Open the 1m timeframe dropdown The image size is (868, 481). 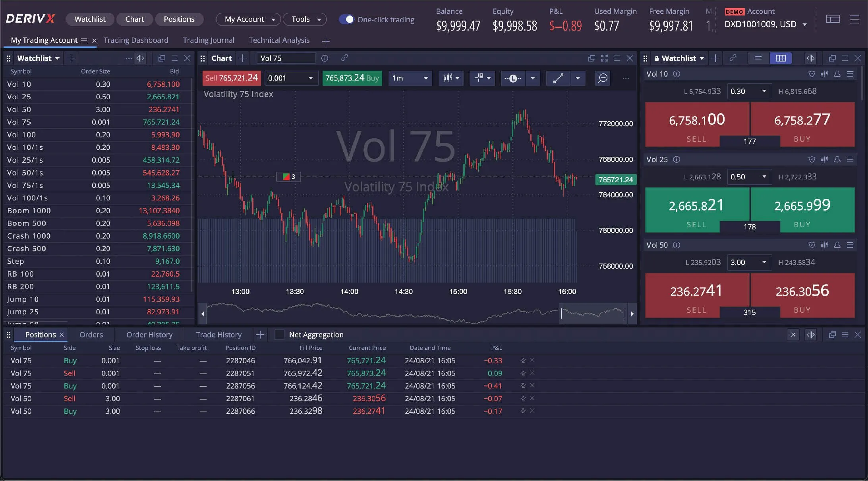[409, 78]
